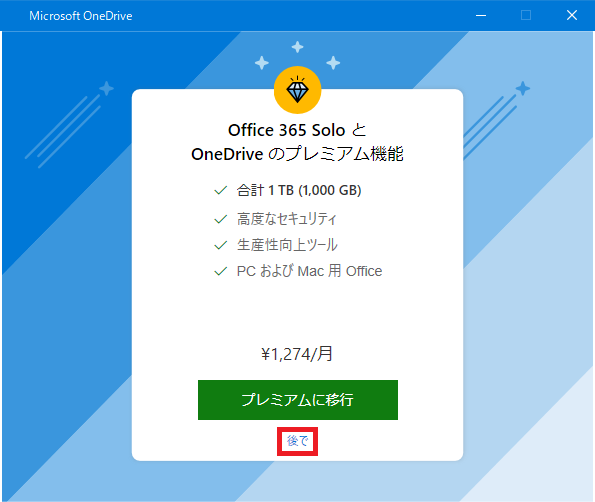
Task: Click the yellow diamond premium icon
Action: [298, 90]
